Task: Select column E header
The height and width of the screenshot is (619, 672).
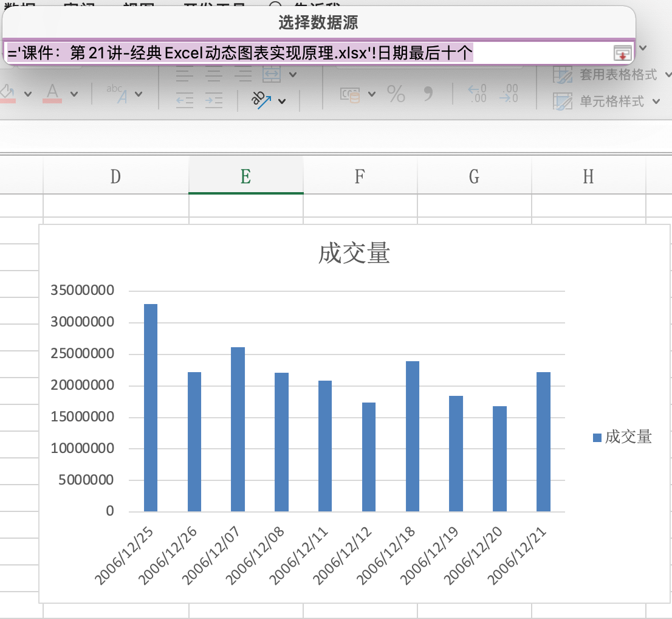Action: point(246,176)
